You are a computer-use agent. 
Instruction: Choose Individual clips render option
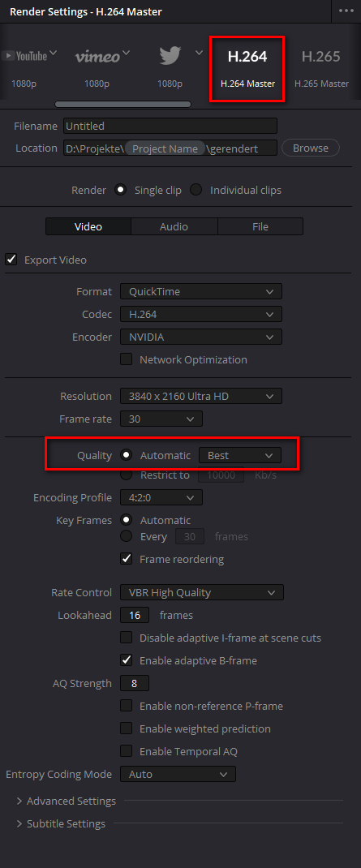point(196,190)
